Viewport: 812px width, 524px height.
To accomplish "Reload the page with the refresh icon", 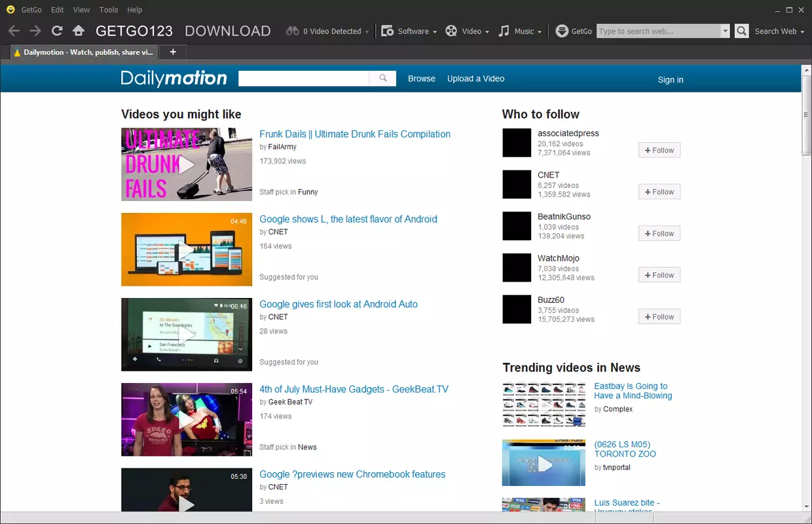I will (x=57, y=31).
